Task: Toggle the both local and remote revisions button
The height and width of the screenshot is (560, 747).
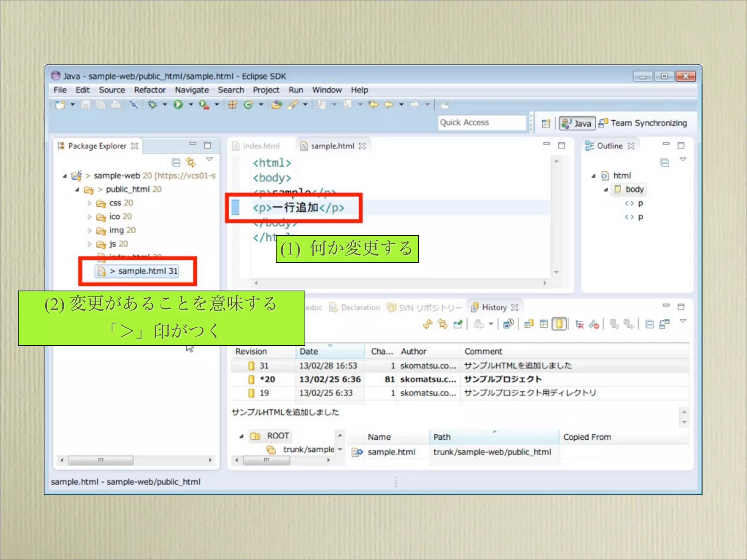Action: 529,324
